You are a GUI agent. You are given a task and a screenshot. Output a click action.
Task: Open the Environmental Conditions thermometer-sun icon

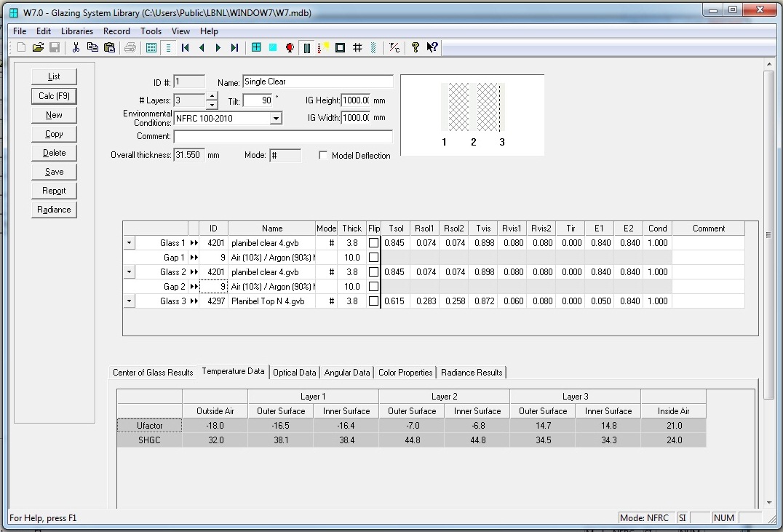point(323,47)
